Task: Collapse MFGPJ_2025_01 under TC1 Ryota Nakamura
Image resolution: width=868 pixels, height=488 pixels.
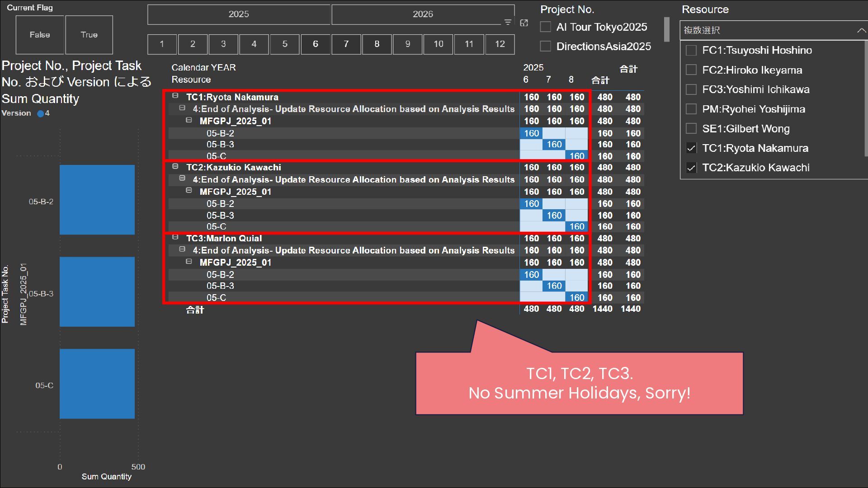Action: (189, 120)
